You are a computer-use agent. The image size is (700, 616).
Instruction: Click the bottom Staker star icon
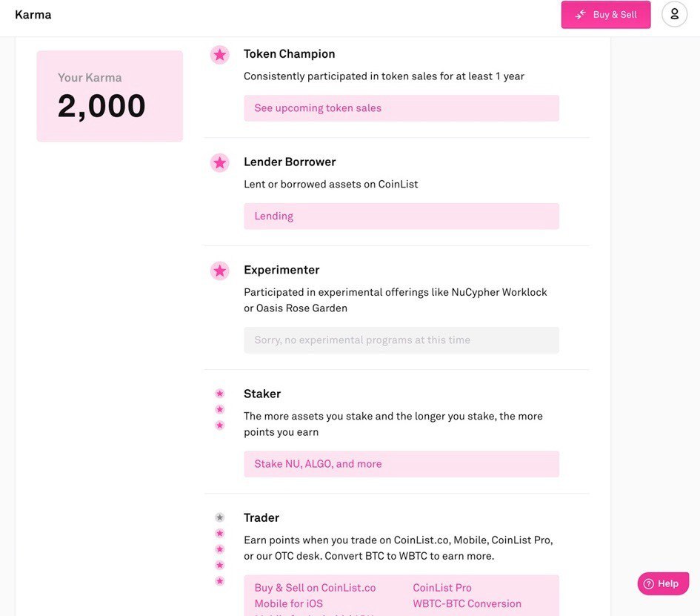(220, 425)
